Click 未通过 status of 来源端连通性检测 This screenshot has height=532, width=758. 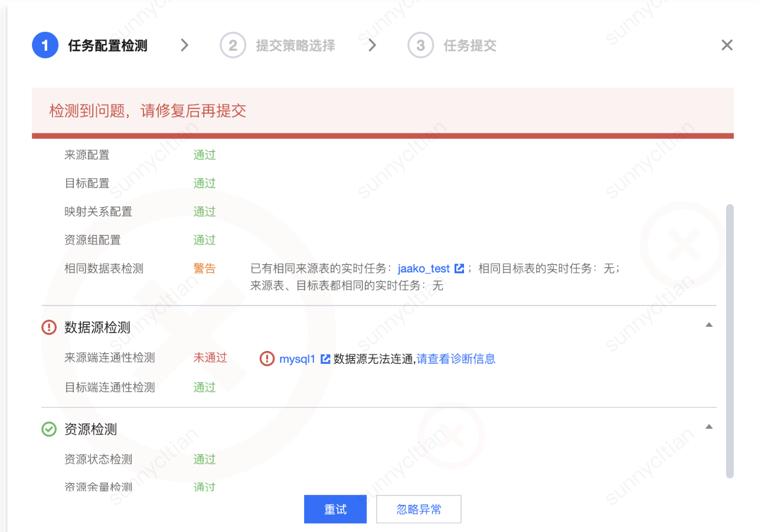210,357
